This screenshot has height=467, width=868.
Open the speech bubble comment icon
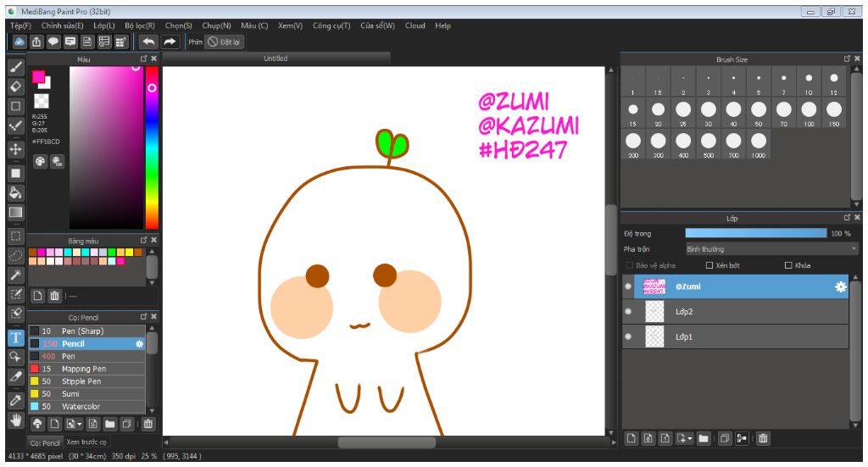pos(53,42)
